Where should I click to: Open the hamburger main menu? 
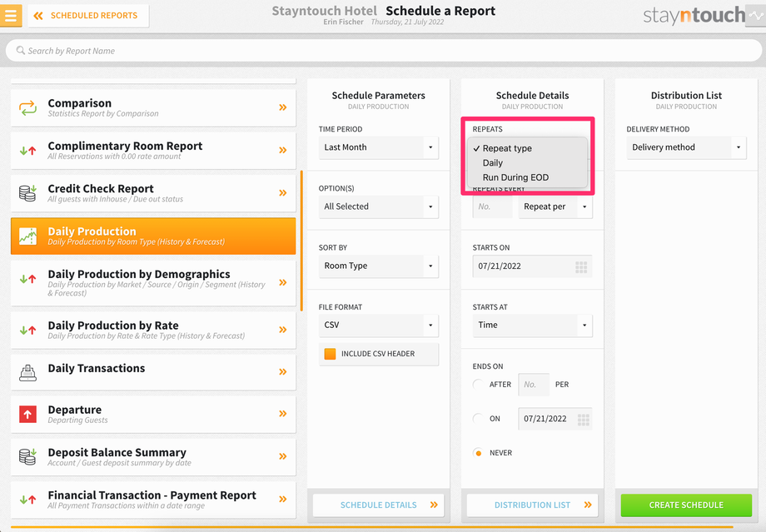tap(11, 15)
